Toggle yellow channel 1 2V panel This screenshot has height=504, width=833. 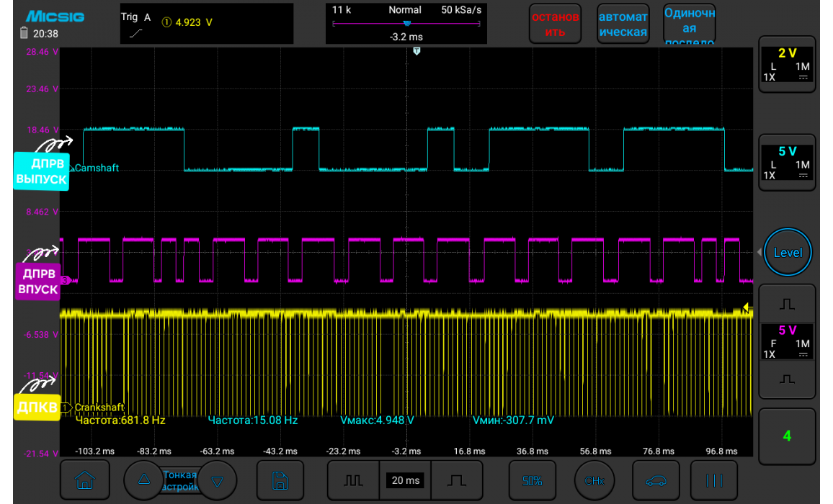pyautogui.click(x=786, y=65)
